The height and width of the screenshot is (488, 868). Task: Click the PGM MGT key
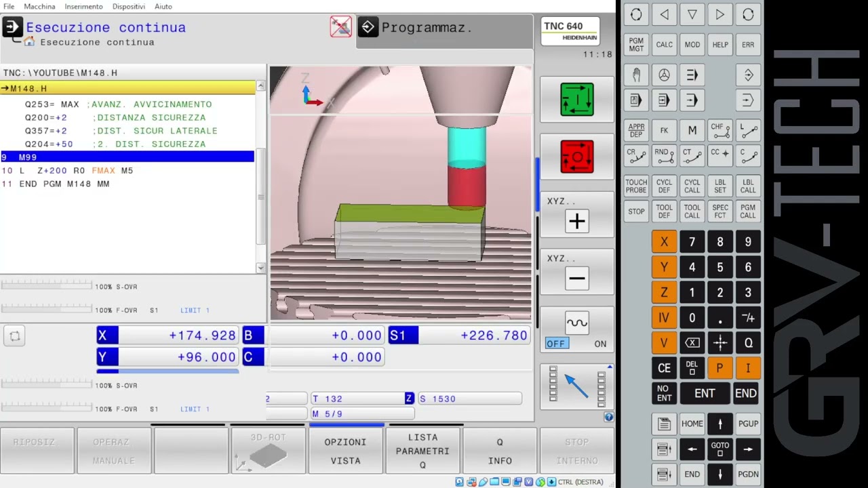(x=636, y=45)
